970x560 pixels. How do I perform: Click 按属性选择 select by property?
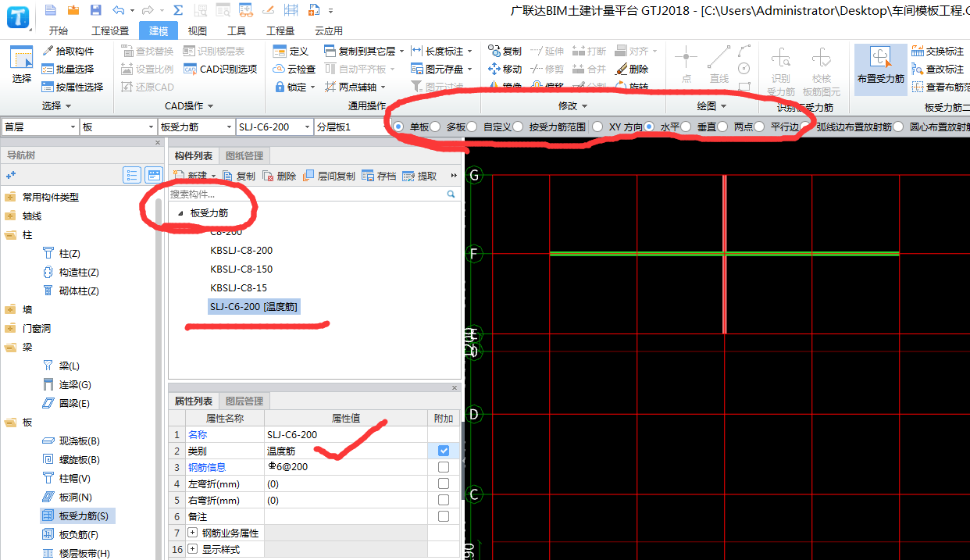pos(73,87)
